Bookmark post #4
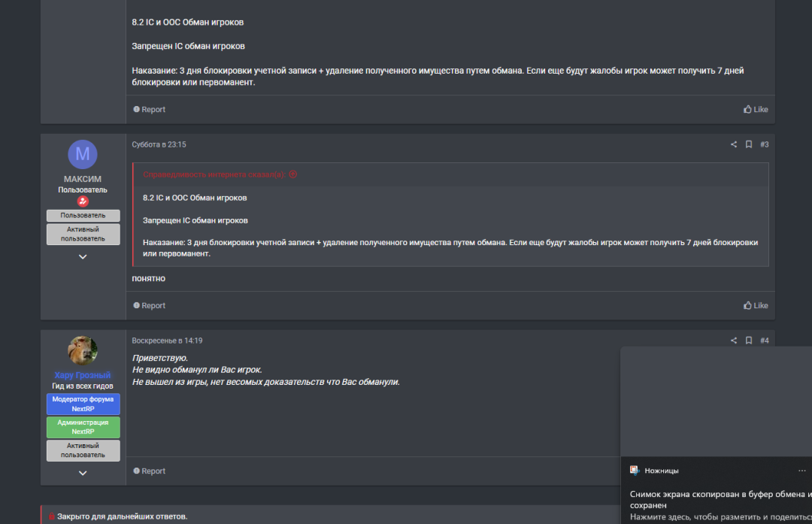 pos(749,340)
